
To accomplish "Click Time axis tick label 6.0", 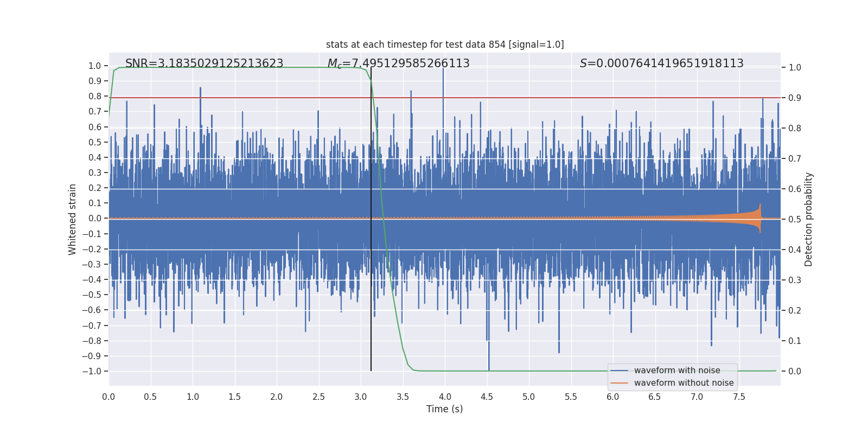I will click(x=613, y=397).
